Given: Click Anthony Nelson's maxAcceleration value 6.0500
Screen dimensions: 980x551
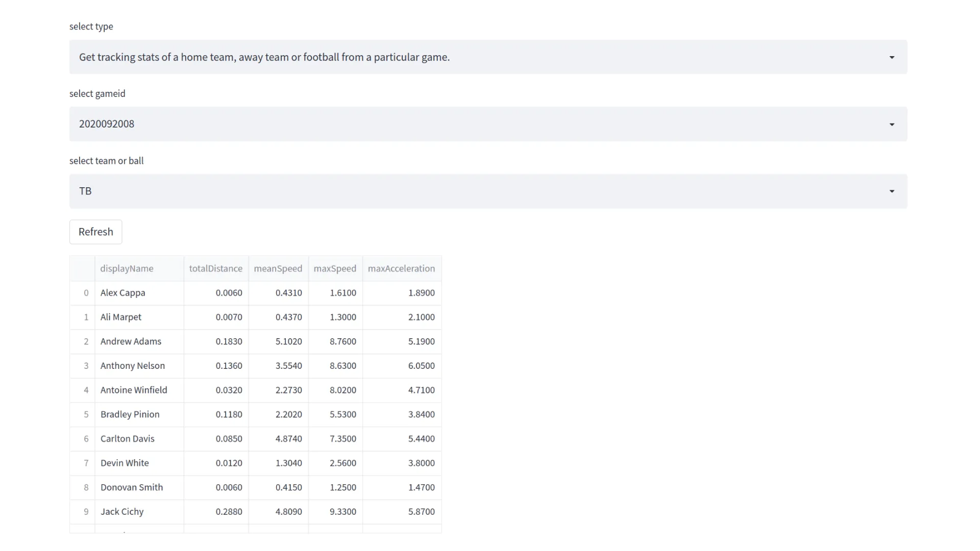Looking at the screenshot, I should (x=421, y=366).
